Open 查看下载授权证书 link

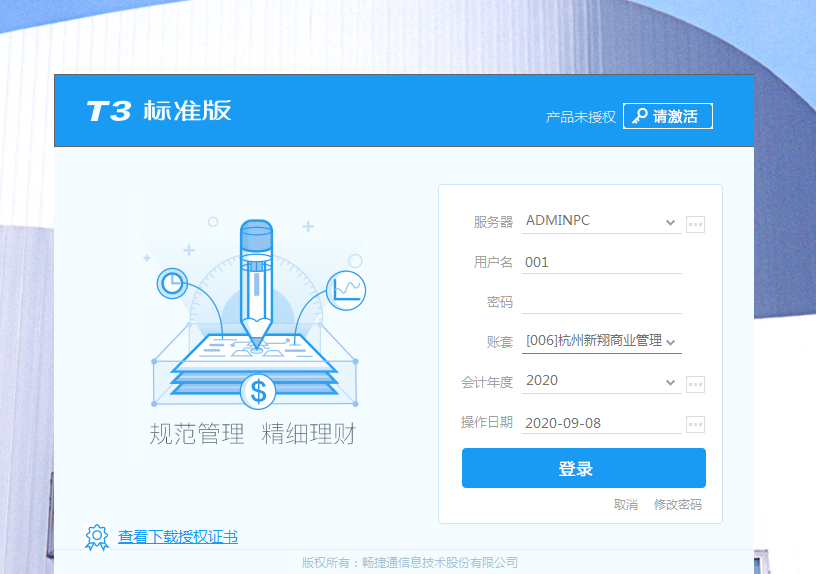point(178,537)
